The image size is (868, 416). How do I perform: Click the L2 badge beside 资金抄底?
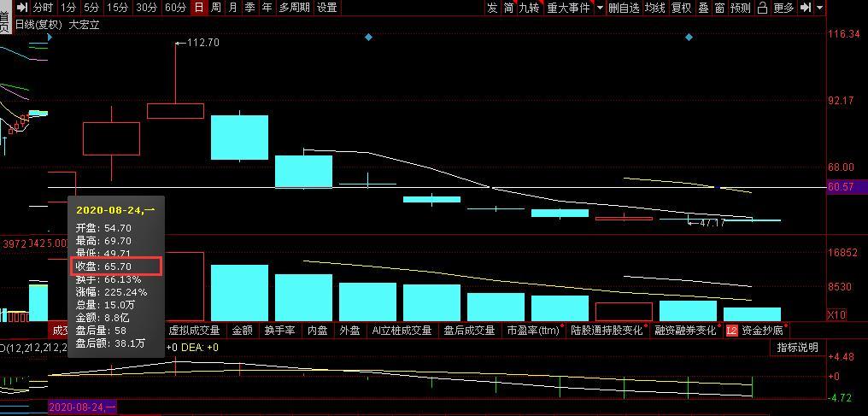point(732,331)
